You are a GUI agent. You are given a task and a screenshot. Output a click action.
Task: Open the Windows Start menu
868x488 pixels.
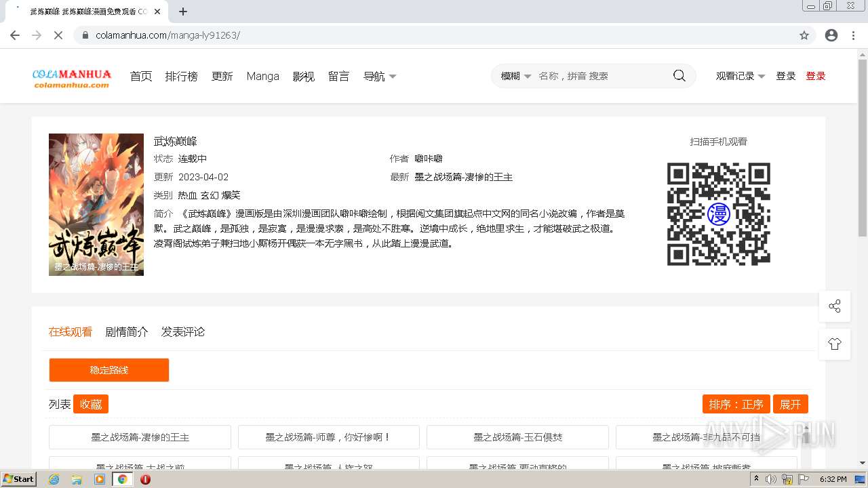19,479
